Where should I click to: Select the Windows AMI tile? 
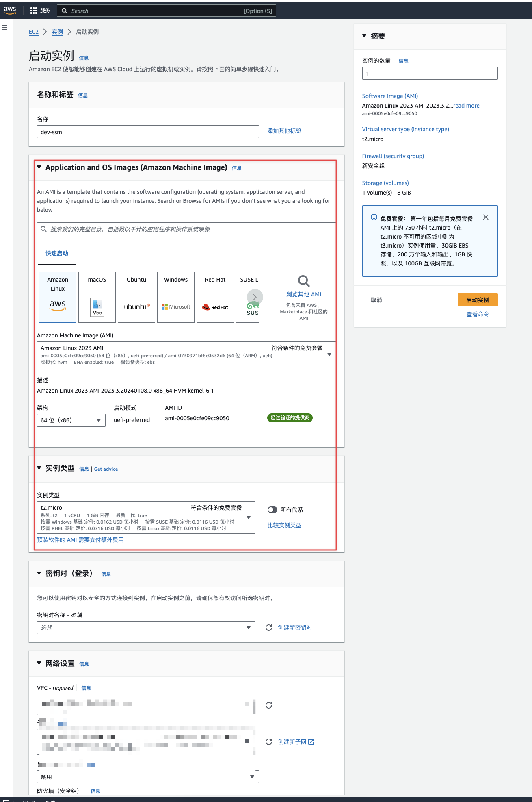[x=176, y=297]
